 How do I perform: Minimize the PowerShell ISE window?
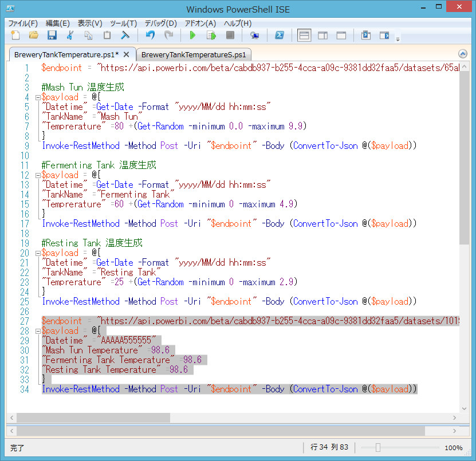click(423, 7)
